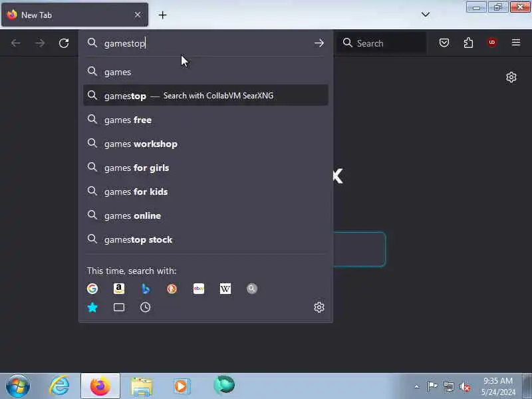Search this time with Google
Image resolution: width=532 pixels, height=399 pixels.
(x=92, y=289)
